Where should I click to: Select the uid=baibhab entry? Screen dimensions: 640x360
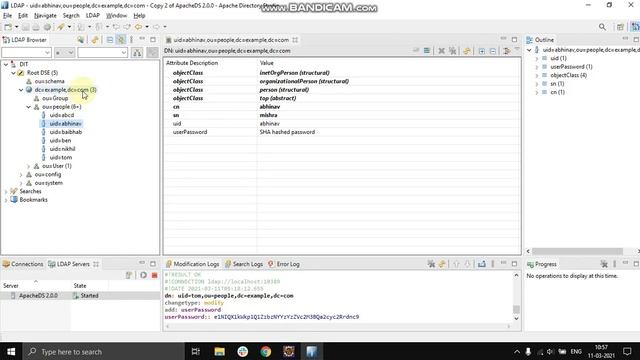[66, 132]
